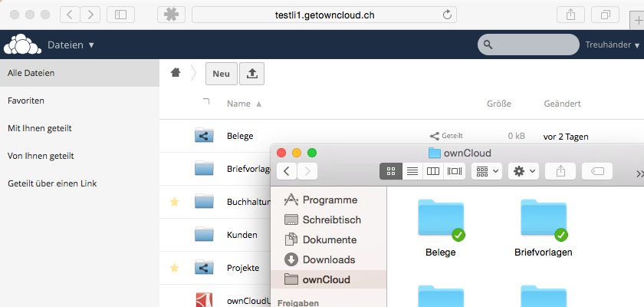Sort files by Geändert column
Viewport: 644px width, 307px height.
(562, 104)
